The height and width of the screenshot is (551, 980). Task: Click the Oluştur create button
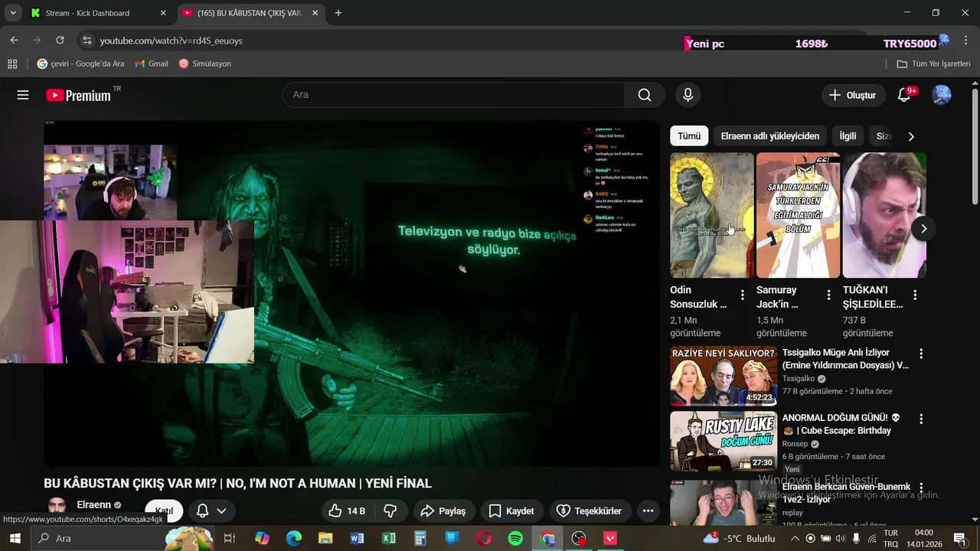[853, 95]
